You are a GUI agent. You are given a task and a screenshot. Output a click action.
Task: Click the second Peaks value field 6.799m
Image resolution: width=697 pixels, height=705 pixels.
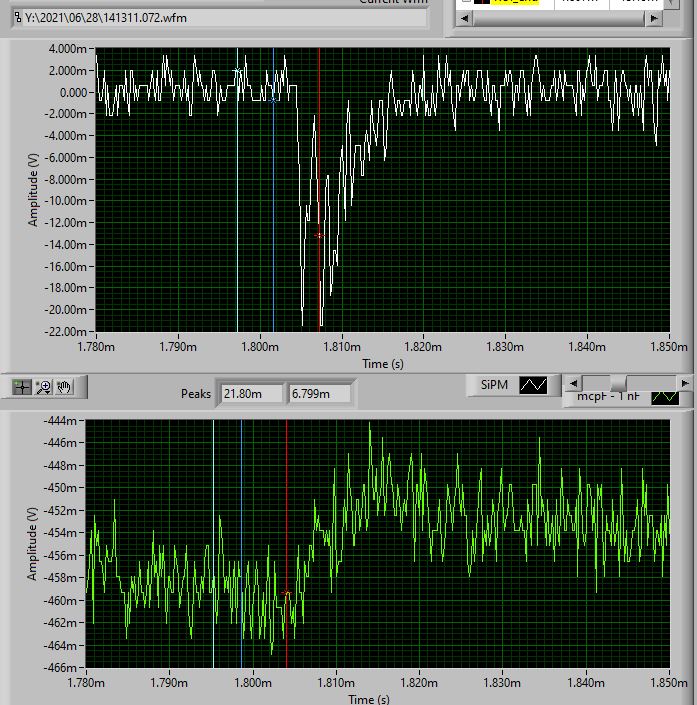[x=319, y=394]
